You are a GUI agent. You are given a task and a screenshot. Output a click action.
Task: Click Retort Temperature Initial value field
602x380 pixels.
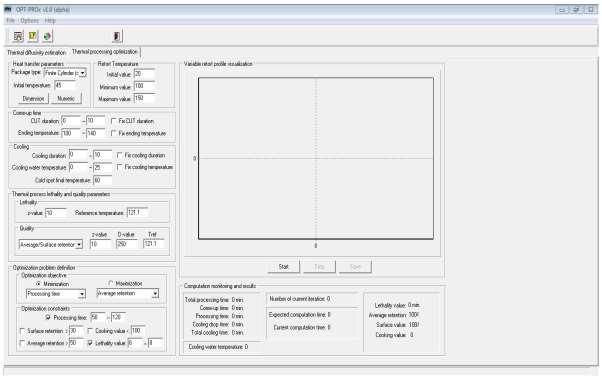[x=144, y=74]
